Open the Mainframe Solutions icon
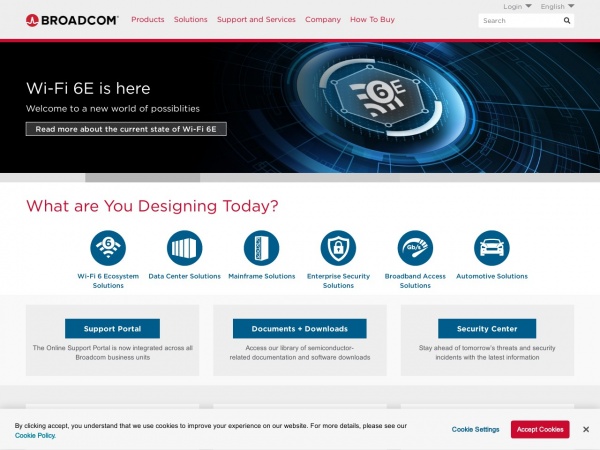 pos(261,248)
